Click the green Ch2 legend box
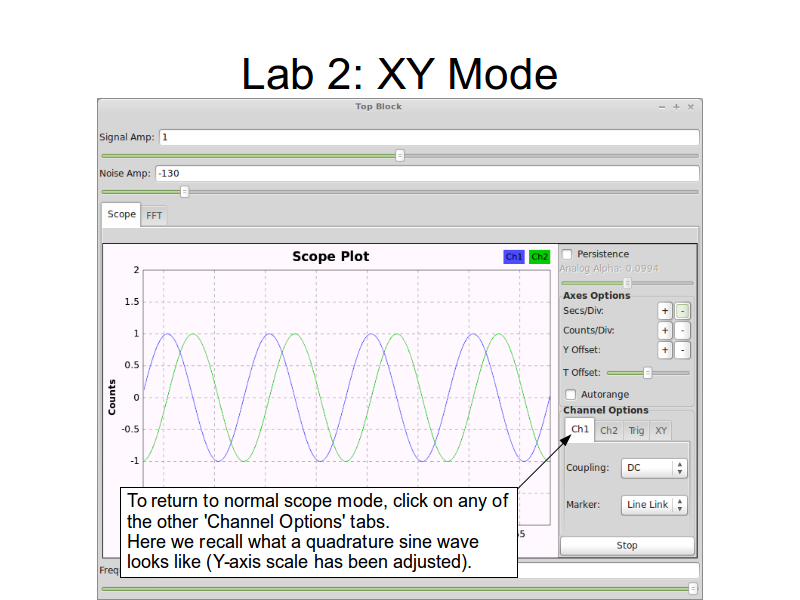Screen dimensions: 800x600 540,257
